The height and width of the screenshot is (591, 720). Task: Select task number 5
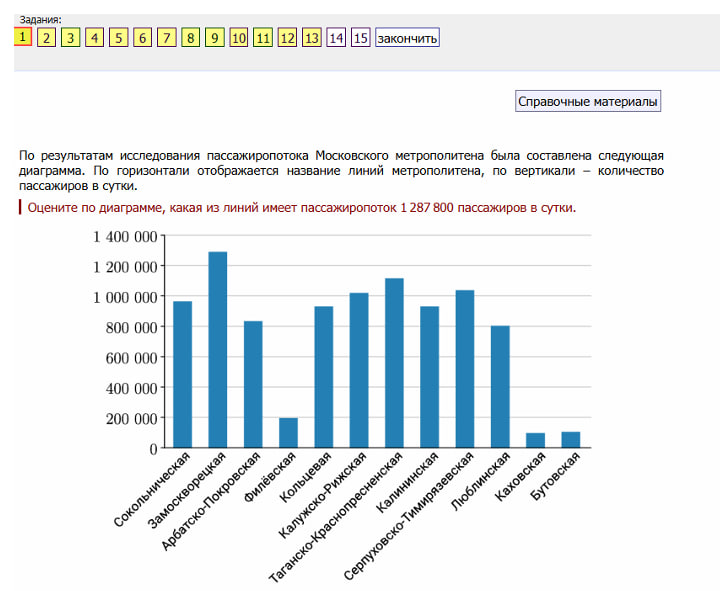tap(118, 38)
